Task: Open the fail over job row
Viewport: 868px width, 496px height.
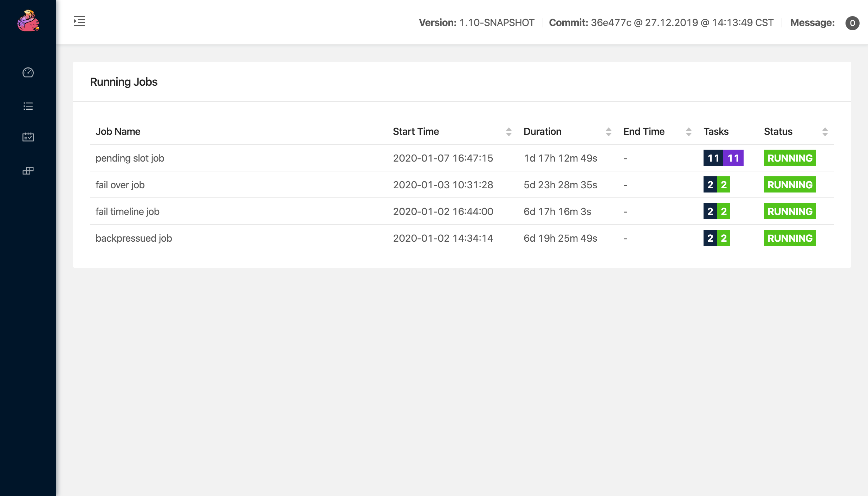Action: (x=120, y=185)
